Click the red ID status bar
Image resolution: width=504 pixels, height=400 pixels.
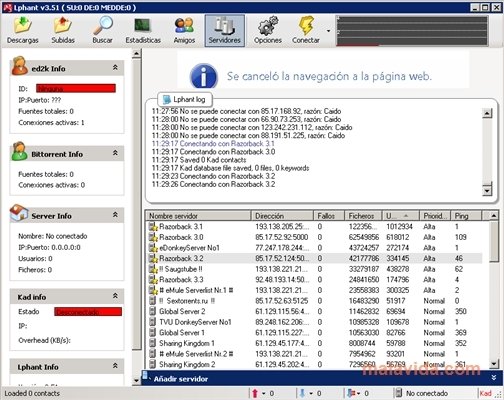[x=76, y=88]
